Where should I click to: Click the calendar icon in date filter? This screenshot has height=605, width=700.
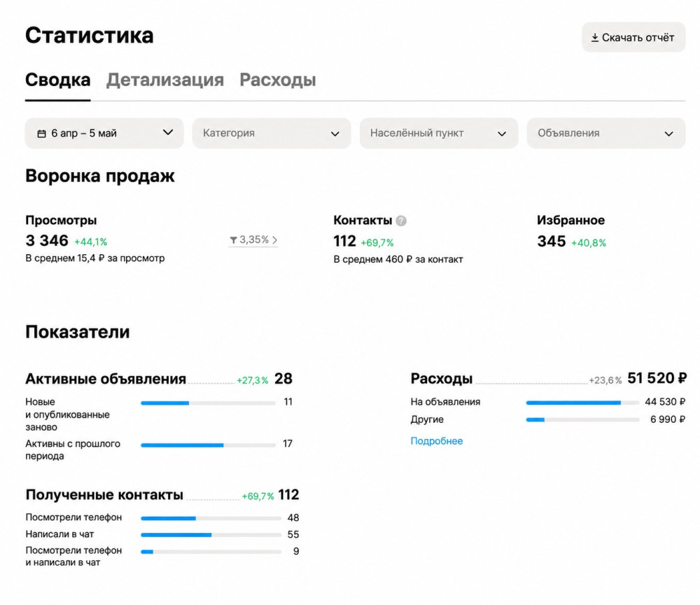(41, 134)
